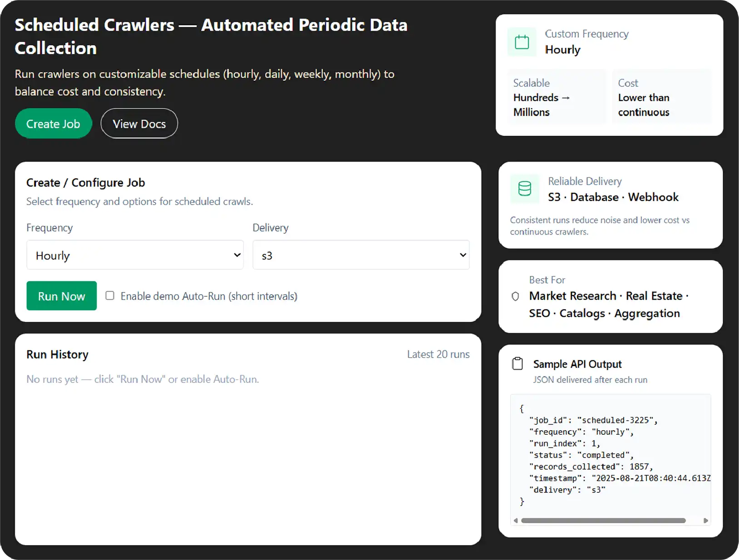Click the Create Job button
739x560 pixels.
tap(53, 123)
